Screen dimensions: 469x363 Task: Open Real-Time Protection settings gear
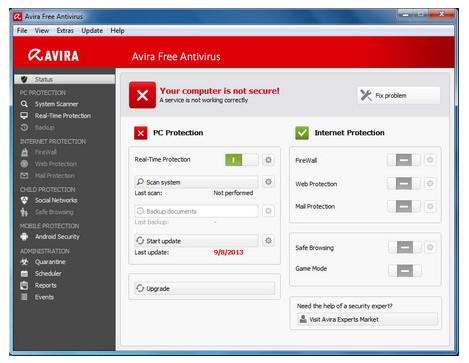[268, 160]
